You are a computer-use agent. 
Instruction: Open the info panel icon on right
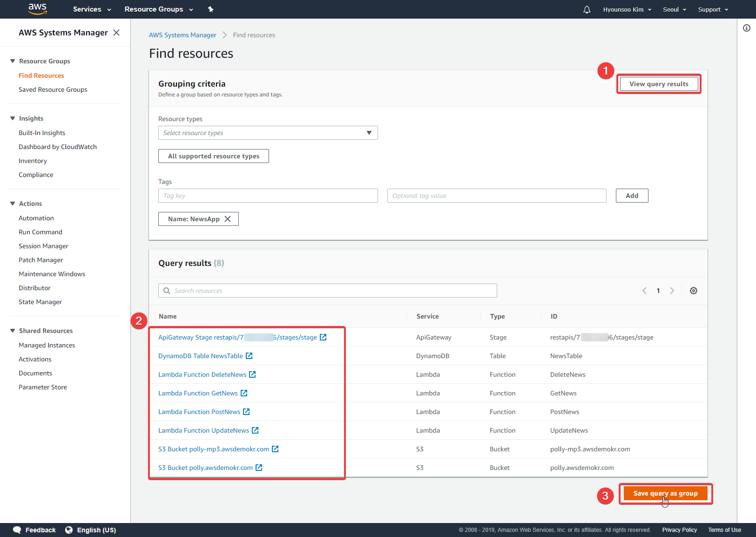click(x=747, y=28)
